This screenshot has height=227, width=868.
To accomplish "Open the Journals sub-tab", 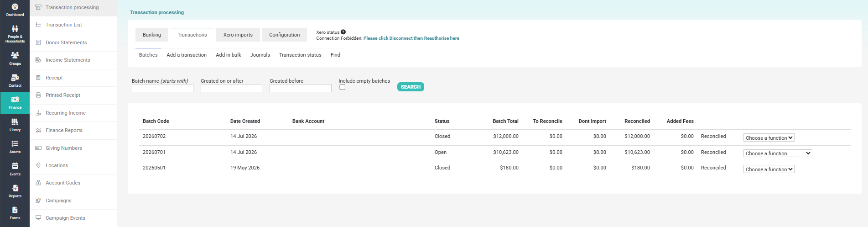I will click(260, 55).
